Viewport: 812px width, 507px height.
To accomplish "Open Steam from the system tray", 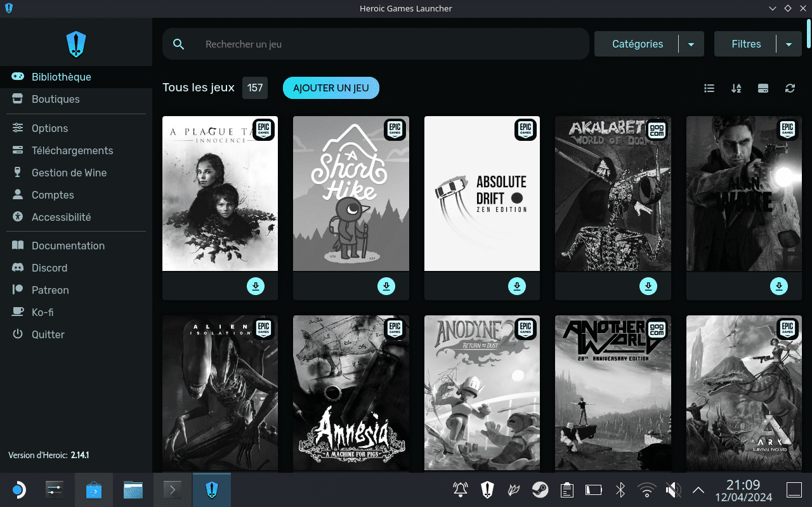I will click(x=540, y=490).
